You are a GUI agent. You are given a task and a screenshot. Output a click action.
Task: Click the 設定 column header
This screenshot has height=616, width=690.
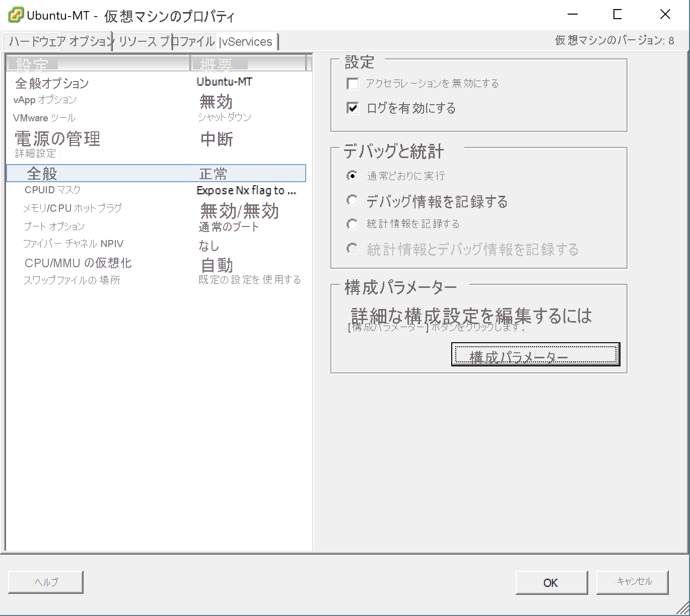[x=98, y=63]
